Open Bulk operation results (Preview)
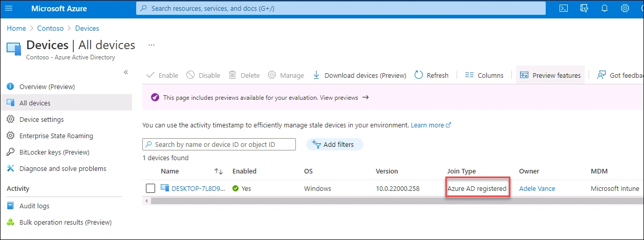The image size is (644, 240). [66, 222]
